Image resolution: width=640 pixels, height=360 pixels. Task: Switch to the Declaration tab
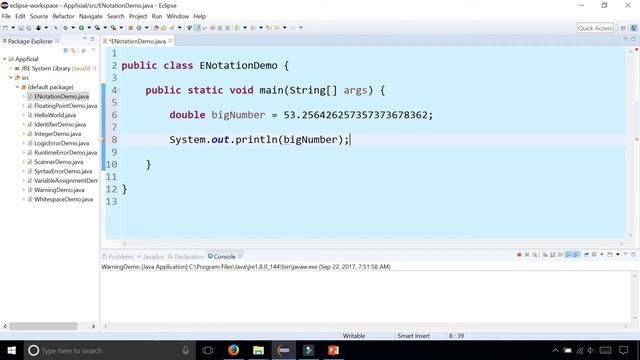click(186, 256)
